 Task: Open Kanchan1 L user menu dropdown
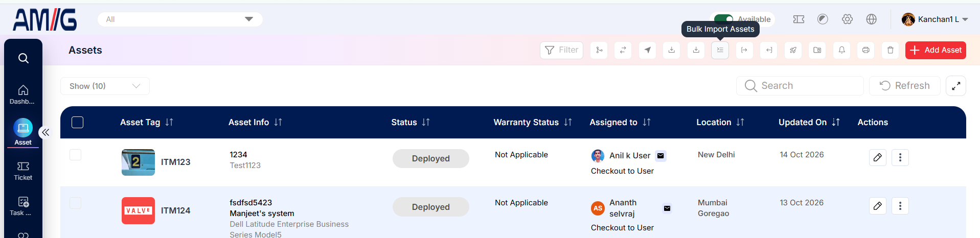(936, 19)
